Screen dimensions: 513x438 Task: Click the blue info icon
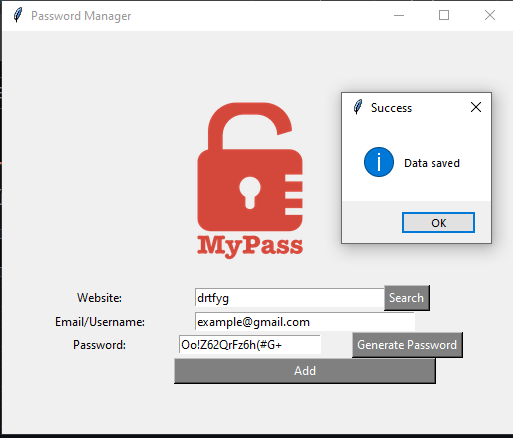[x=379, y=162]
